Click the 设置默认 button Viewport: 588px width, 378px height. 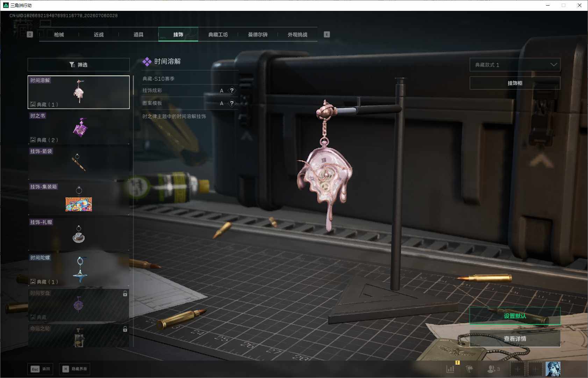pyautogui.click(x=515, y=316)
